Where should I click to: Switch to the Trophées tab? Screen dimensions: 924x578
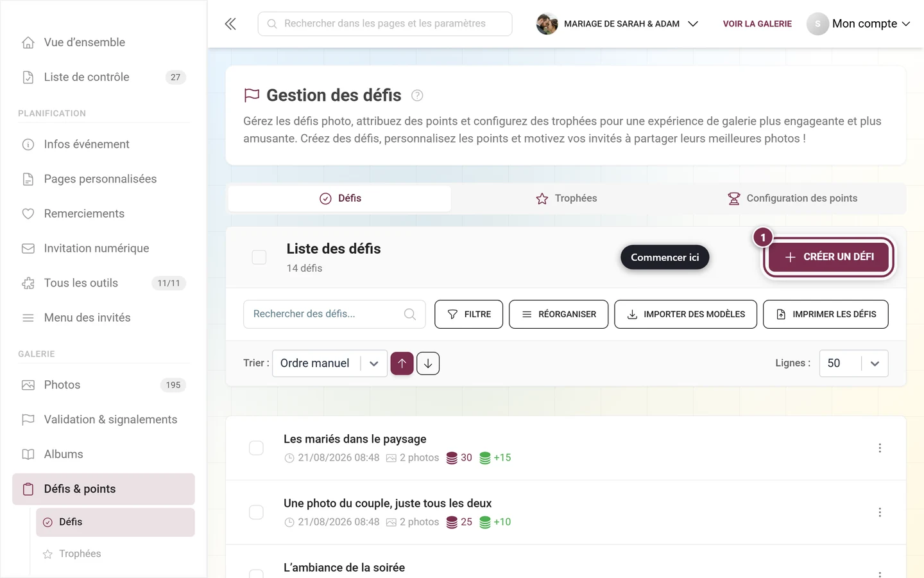tap(567, 198)
